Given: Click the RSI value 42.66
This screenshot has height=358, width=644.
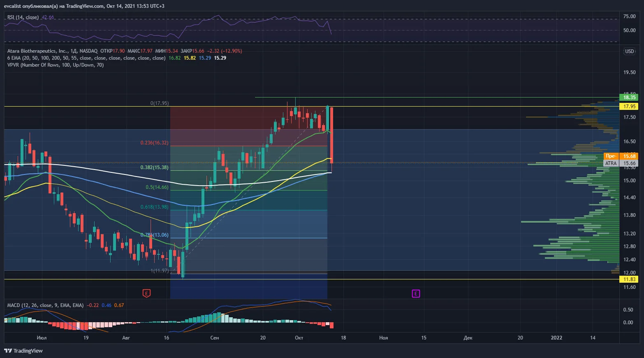Looking at the screenshot, I should tap(48, 17).
